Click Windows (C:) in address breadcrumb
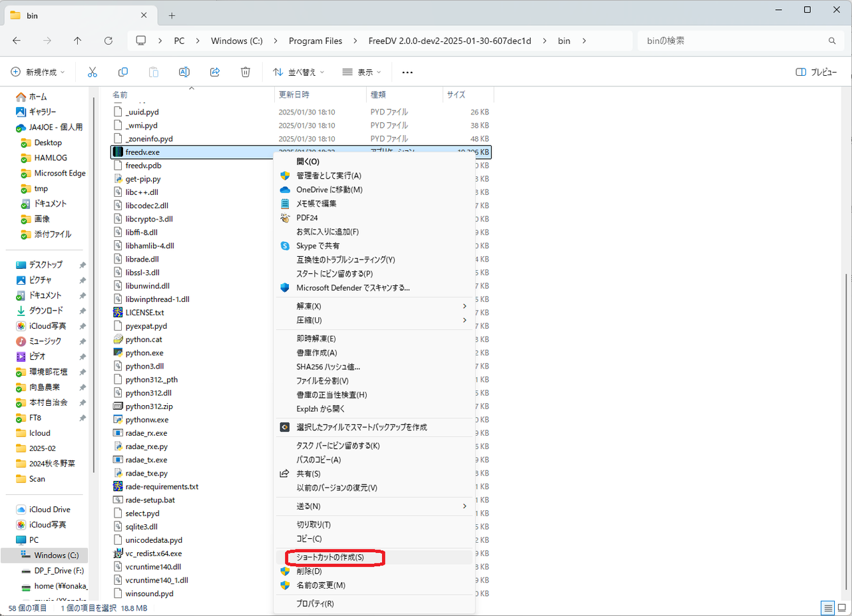The image size is (852, 616). coord(237,41)
